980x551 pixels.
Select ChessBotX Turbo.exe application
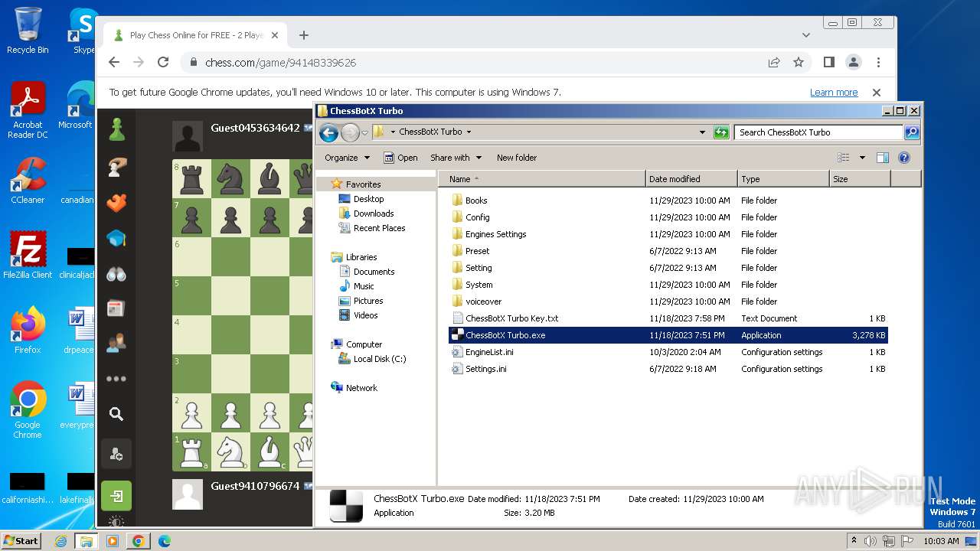(668, 335)
